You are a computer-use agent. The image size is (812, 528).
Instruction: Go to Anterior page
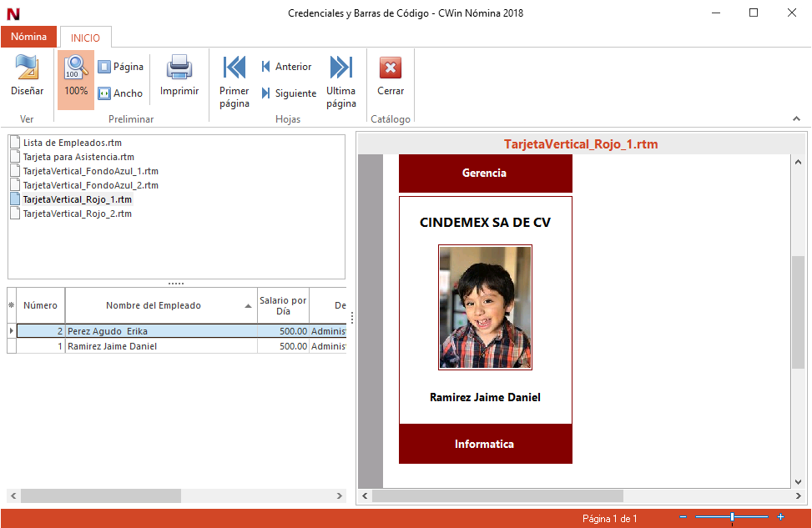286,67
